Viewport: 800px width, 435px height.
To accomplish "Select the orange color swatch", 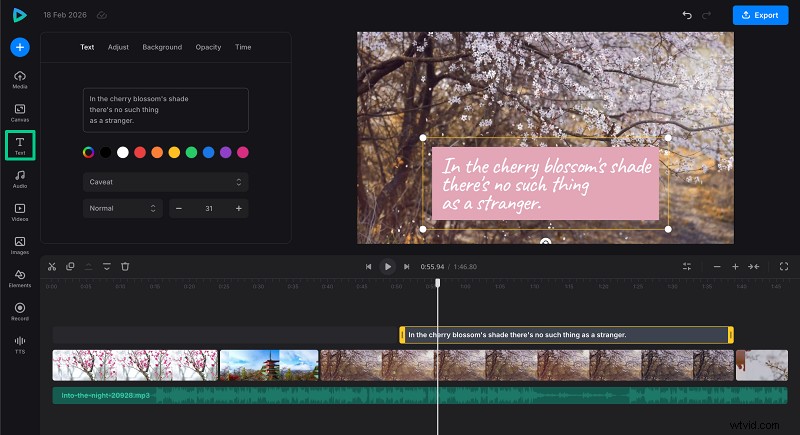I will pyautogui.click(x=157, y=152).
